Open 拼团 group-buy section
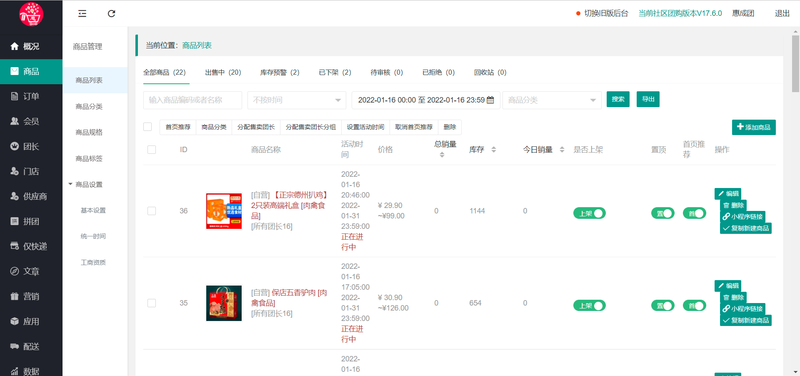This screenshot has width=800, height=376. tap(31, 221)
